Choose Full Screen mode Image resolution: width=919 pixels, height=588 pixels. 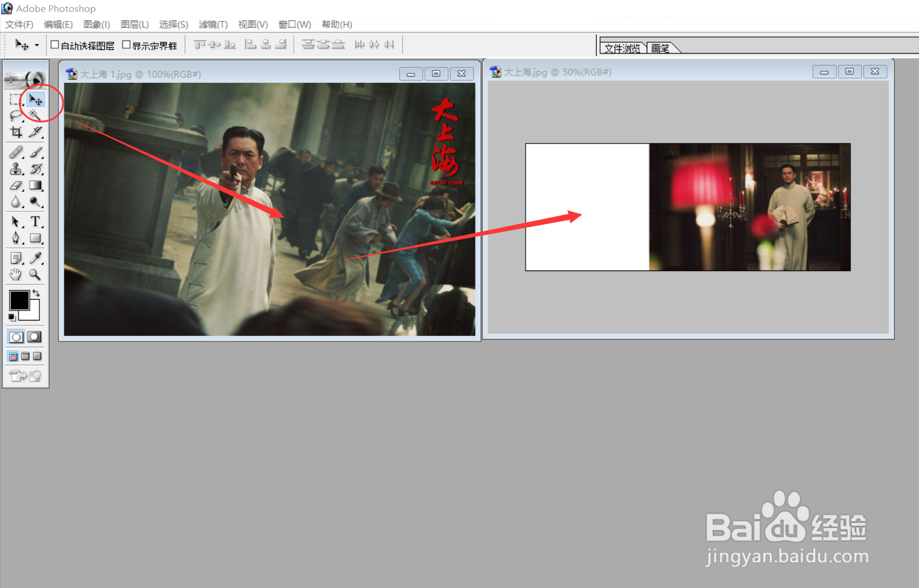click(37, 356)
